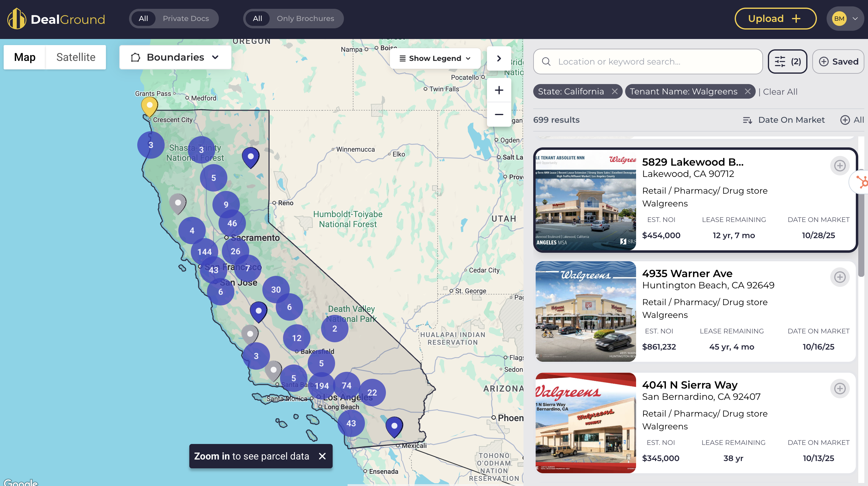Image resolution: width=868 pixels, height=486 pixels.
Task: Dismiss the Zoom in parcel data notice
Action: 322,456
